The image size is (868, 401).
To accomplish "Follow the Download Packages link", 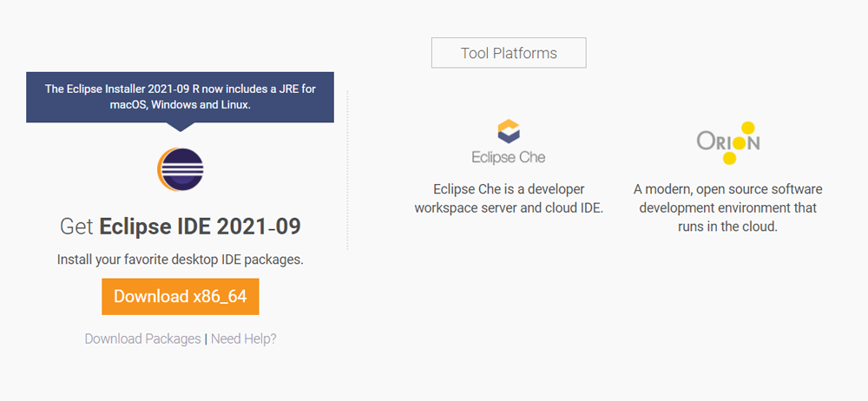I will [142, 339].
